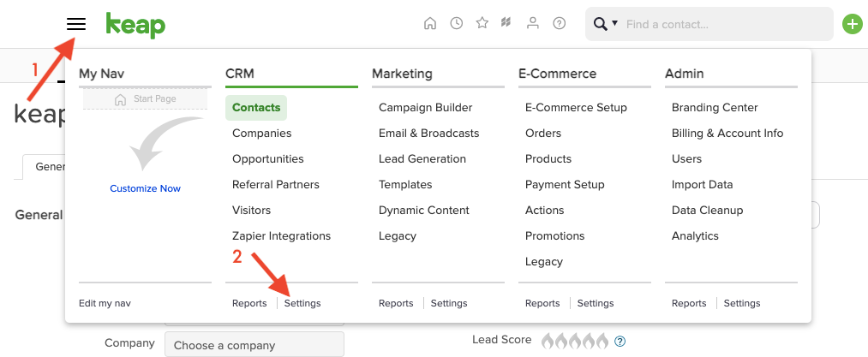Click the Keap logo
Viewport: 868px width, 357px height.
point(135,26)
